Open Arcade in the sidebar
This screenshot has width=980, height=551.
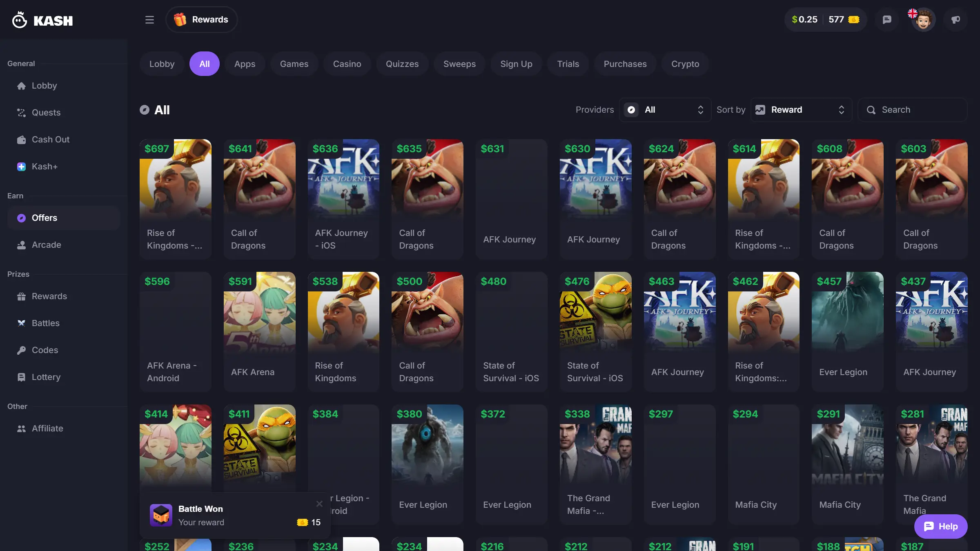[x=64, y=245]
